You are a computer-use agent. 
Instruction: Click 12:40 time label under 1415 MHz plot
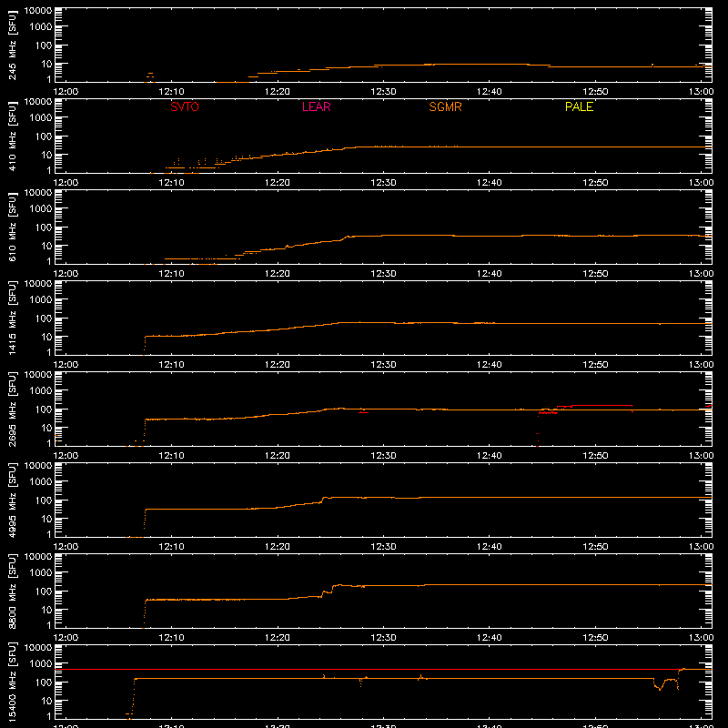coord(490,365)
